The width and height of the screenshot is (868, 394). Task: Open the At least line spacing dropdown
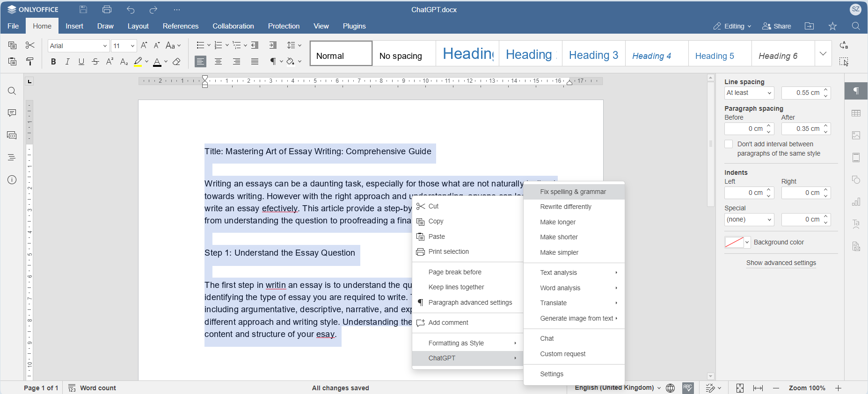[749, 93]
